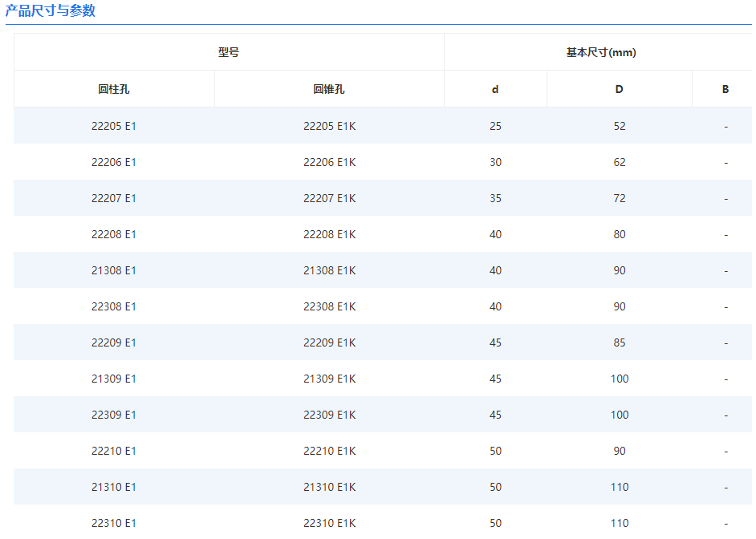Click the lowercase d column header
This screenshot has width=756, height=539.
point(495,89)
